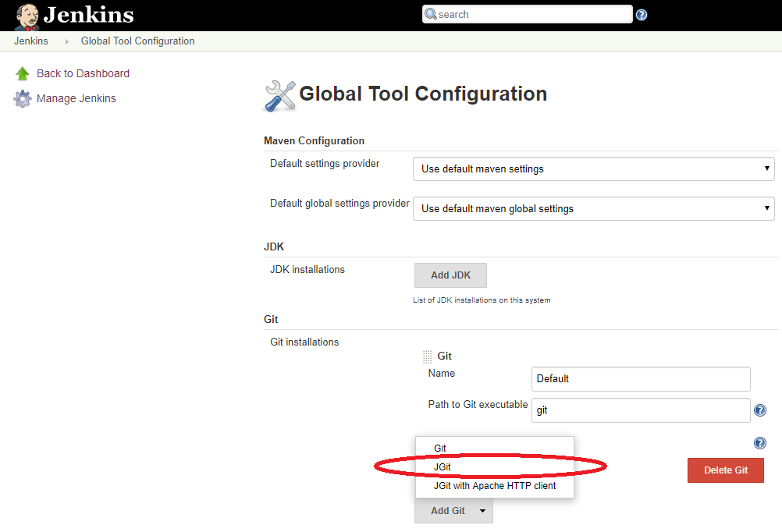Viewport: 782px width, 532px height.
Task: Click the search magnifier icon
Action: [430, 14]
